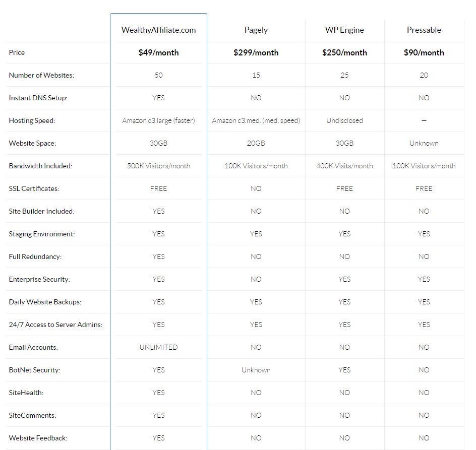This screenshot has width=476, height=450.
Task: Click 24/7 Access to Server Admins label
Action: (x=55, y=325)
